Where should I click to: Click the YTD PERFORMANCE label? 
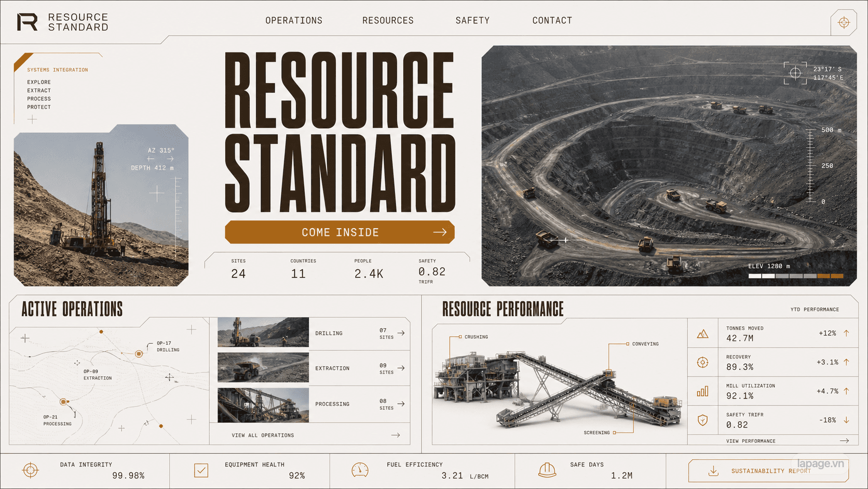point(815,310)
